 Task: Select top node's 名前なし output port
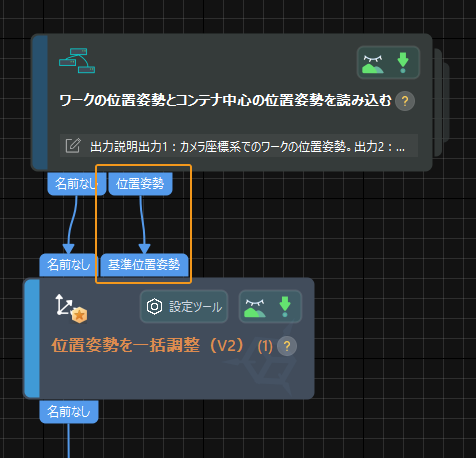(x=76, y=184)
